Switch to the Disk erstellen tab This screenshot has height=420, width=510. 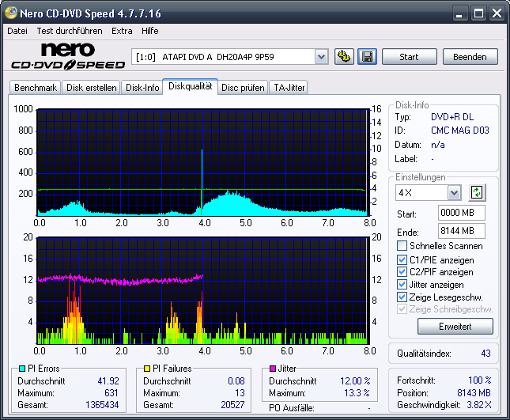pyautogui.click(x=92, y=88)
